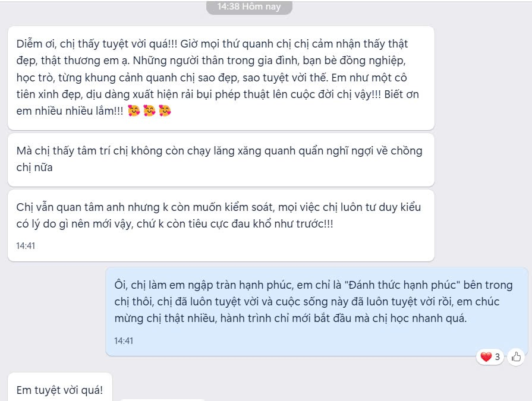This screenshot has width=532, height=401.
Task: Click the quoted phrase "Đánh thức hạnh phúc"
Action: (402, 285)
